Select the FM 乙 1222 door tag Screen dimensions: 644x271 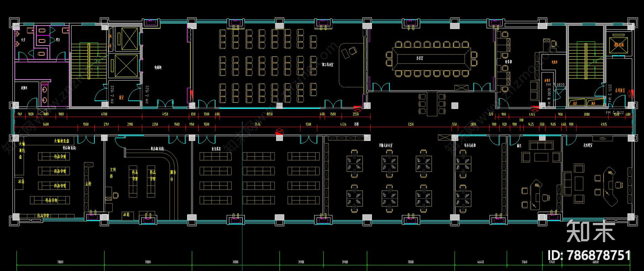click(610, 93)
